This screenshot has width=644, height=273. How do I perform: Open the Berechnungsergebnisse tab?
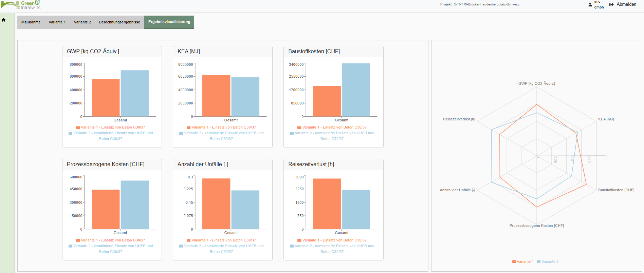tap(119, 22)
